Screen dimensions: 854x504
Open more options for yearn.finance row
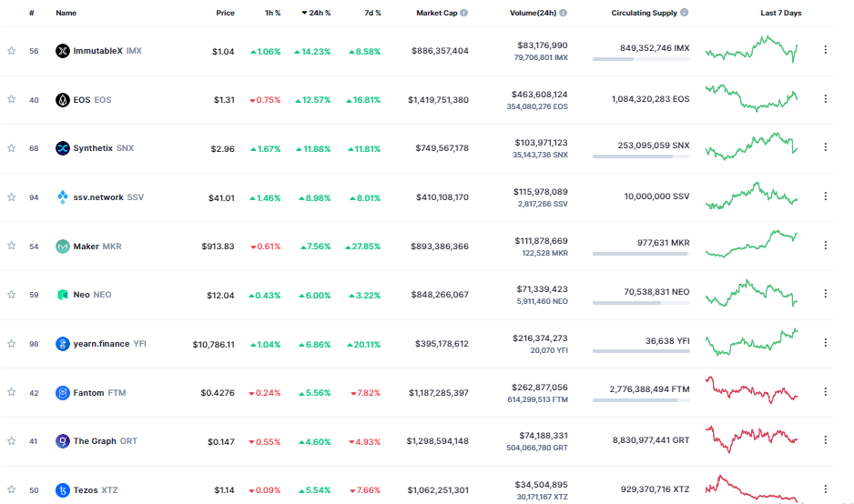tap(825, 342)
